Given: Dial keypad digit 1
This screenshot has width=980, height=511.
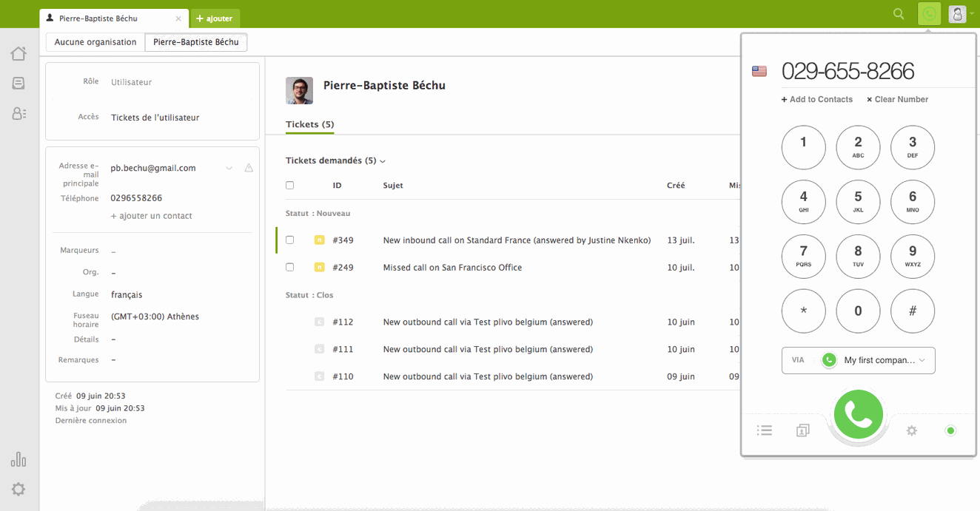Looking at the screenshot, I should click(803, 147).
